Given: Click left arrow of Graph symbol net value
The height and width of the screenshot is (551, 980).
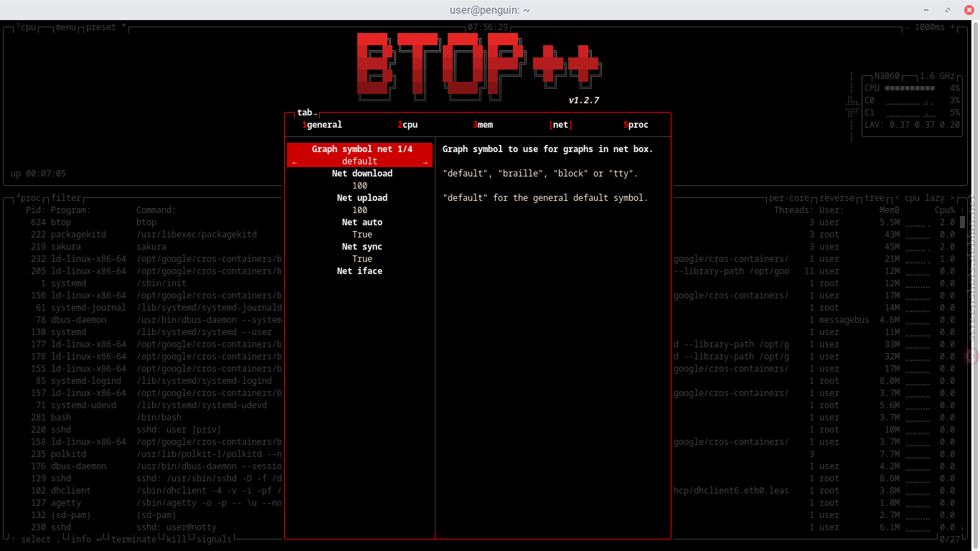Looking at the screenshot, I should (x=294, y=162).
